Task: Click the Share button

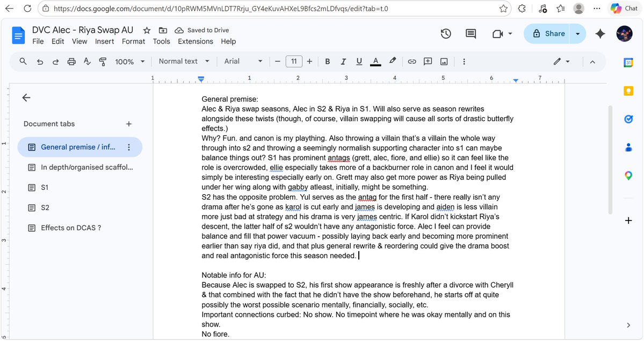Action: [x=547, y=34]
